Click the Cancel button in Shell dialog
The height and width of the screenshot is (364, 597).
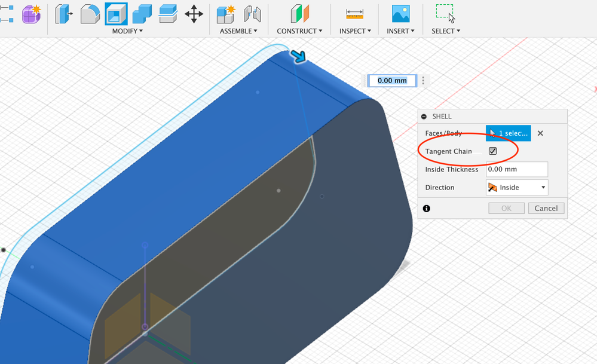[x=546, y=208]
